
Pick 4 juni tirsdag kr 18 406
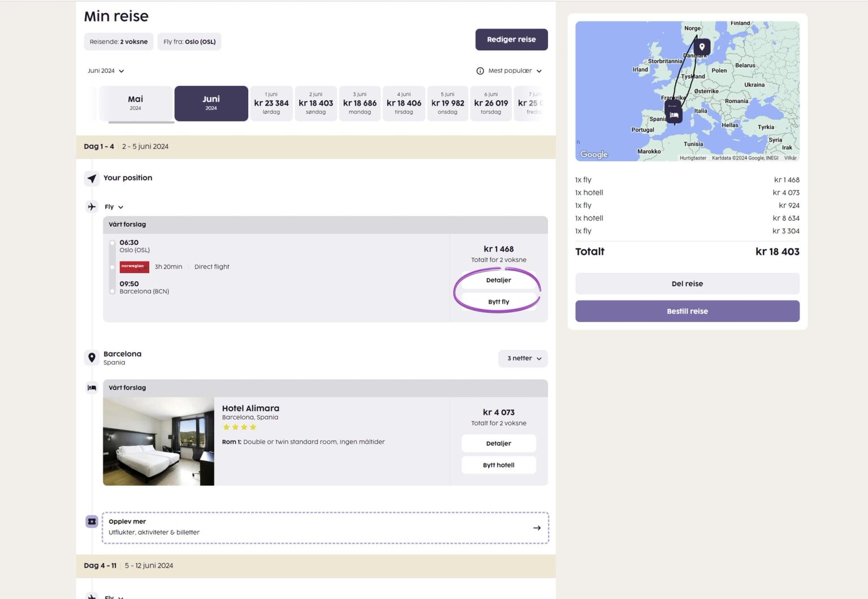click(404, 104)
